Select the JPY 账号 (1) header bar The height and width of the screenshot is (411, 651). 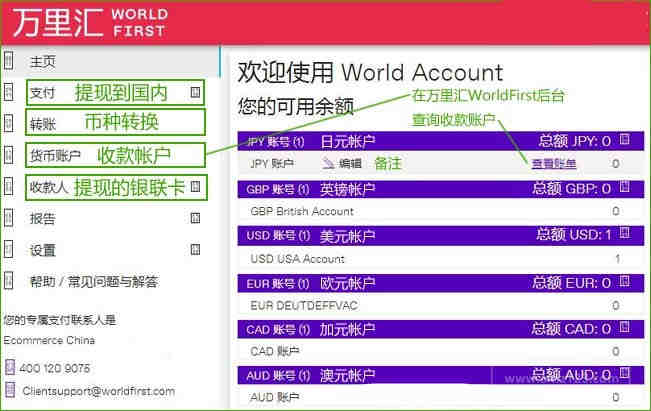coord(441,141)
